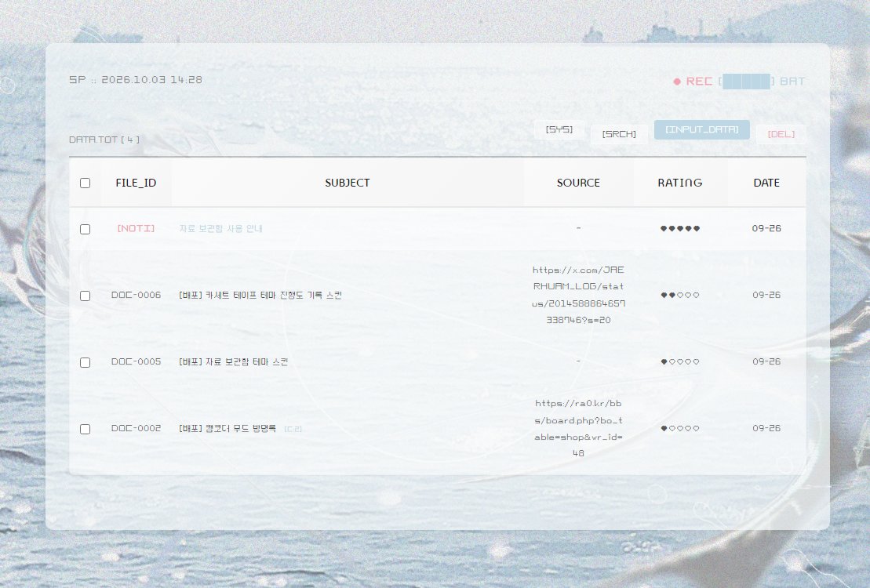This screenshot has width=870, height=588.
Task: Click the DATE column header
Action: (x=766, y=183)
